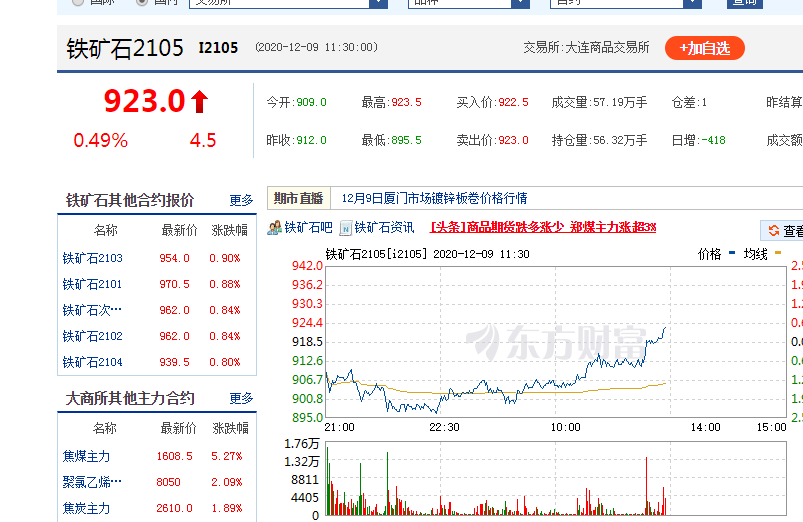The width and height of the screenshot is (803, 522).
Task: Open the 交易所 exchange dropdown
Action: click(x=288, y=3)
